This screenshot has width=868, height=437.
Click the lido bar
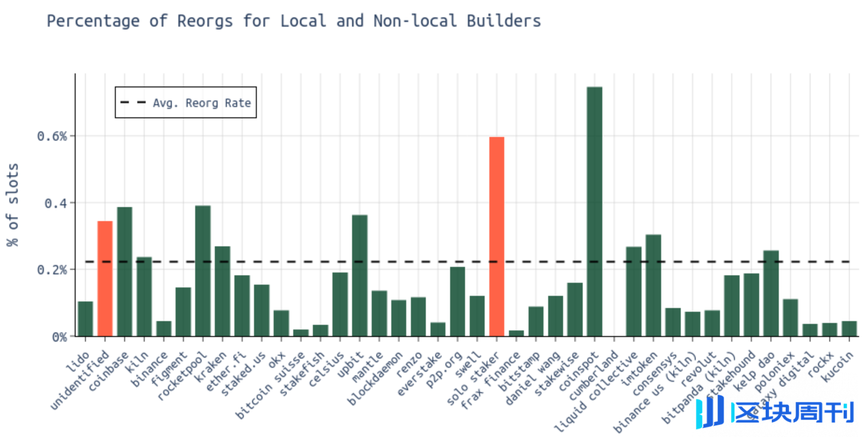click(85, 319)
